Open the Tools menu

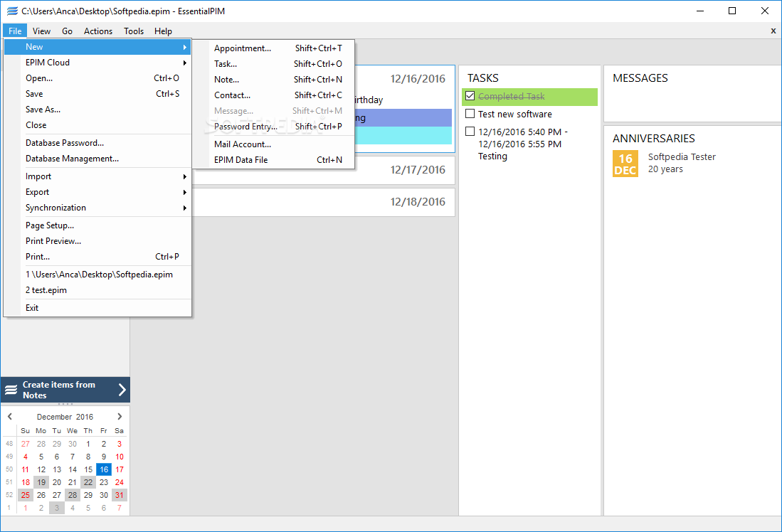(x=134, y=31)
